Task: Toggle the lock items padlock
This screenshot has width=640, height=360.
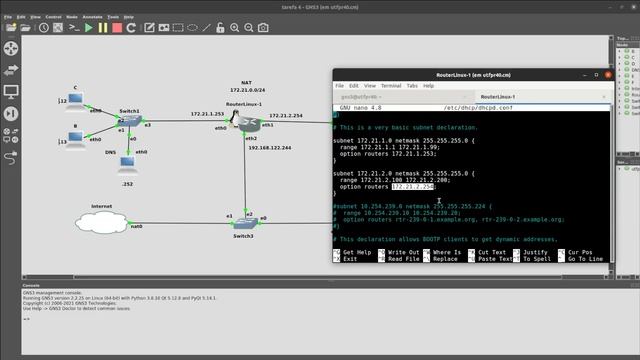Action: [x=220, y=27]
